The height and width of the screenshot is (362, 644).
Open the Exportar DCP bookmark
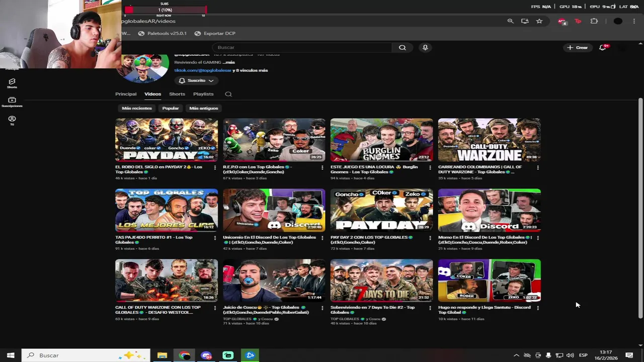[x=215, y=33]
